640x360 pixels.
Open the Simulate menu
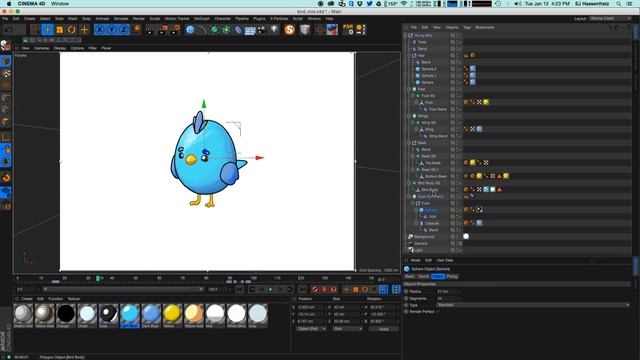[x=121, y=19]
